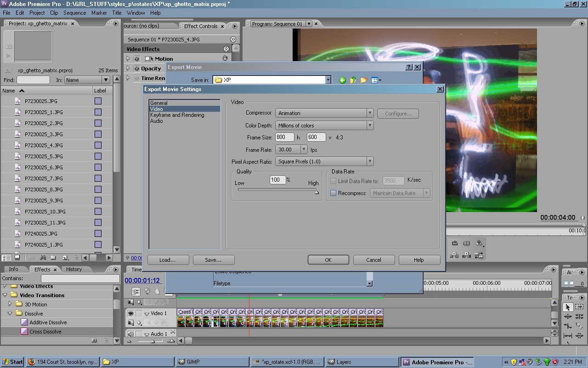The image size is (588, 368).
Task: Expand the 3D Motion transitions folder
Action: tap(10, 304)
